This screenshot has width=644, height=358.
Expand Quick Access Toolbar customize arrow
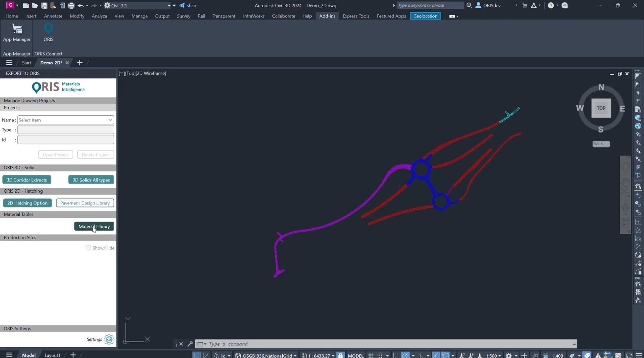click(x=174, y=5)
